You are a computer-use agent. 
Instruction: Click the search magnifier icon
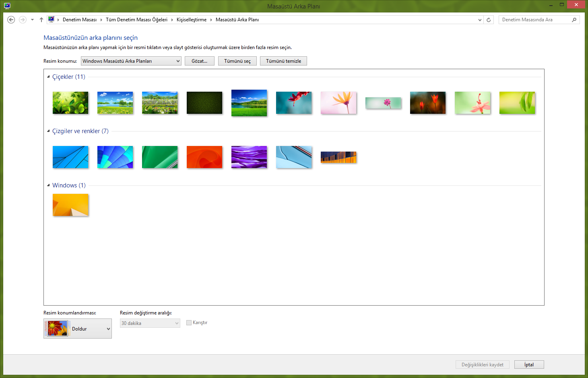(x=574, y=20)
